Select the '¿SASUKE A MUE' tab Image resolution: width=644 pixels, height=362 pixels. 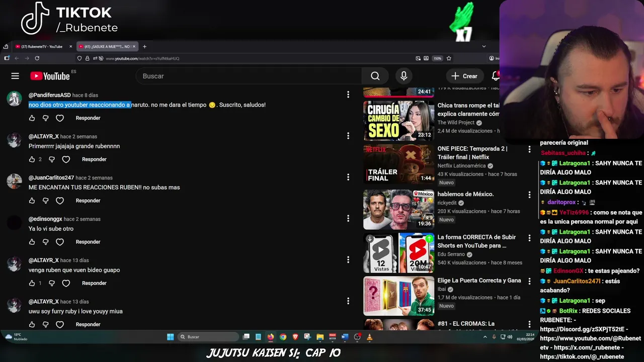pyautogui.click(x=107, y=46)
